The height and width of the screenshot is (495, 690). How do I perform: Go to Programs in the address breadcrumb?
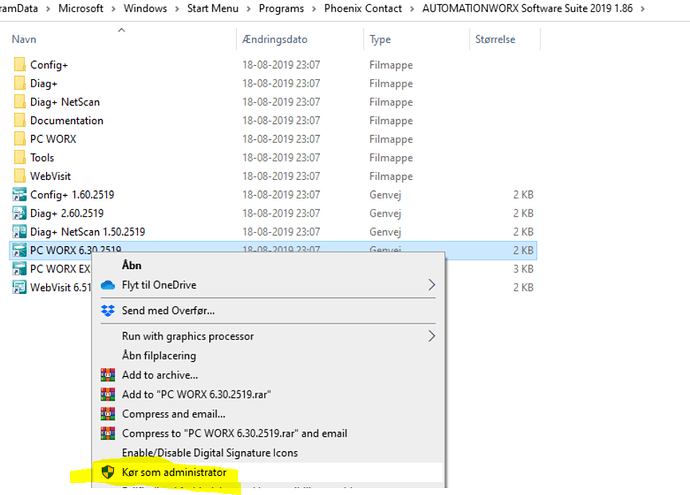(x=281, y=8)
